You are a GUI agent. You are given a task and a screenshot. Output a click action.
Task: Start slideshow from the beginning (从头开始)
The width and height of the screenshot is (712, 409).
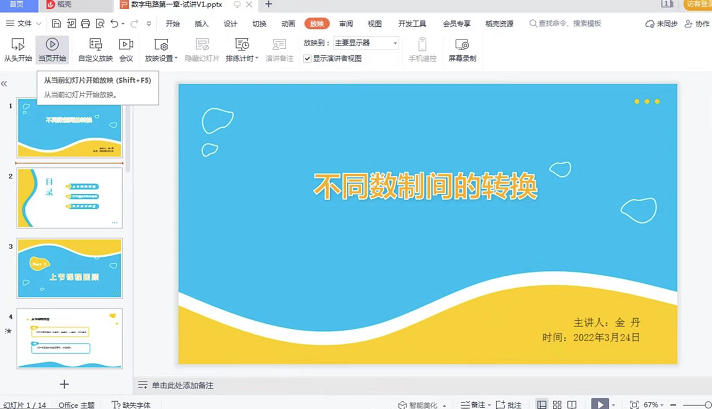17,49
